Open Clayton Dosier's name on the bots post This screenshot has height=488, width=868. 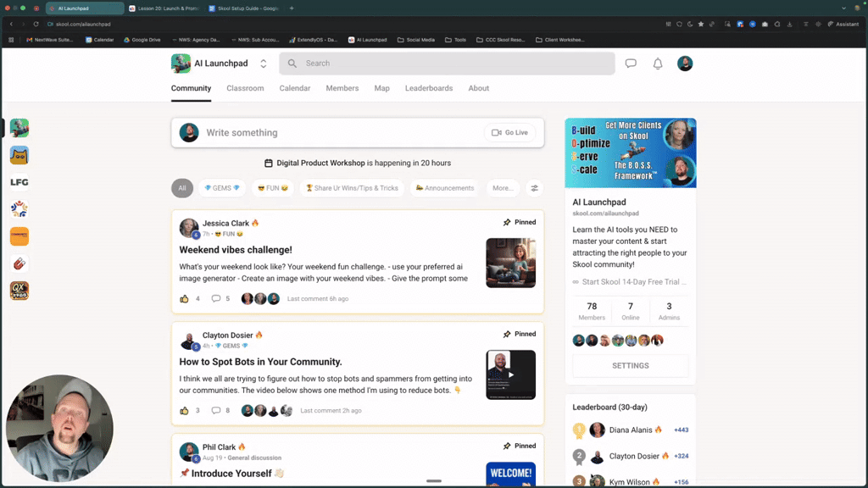point(227,335)
